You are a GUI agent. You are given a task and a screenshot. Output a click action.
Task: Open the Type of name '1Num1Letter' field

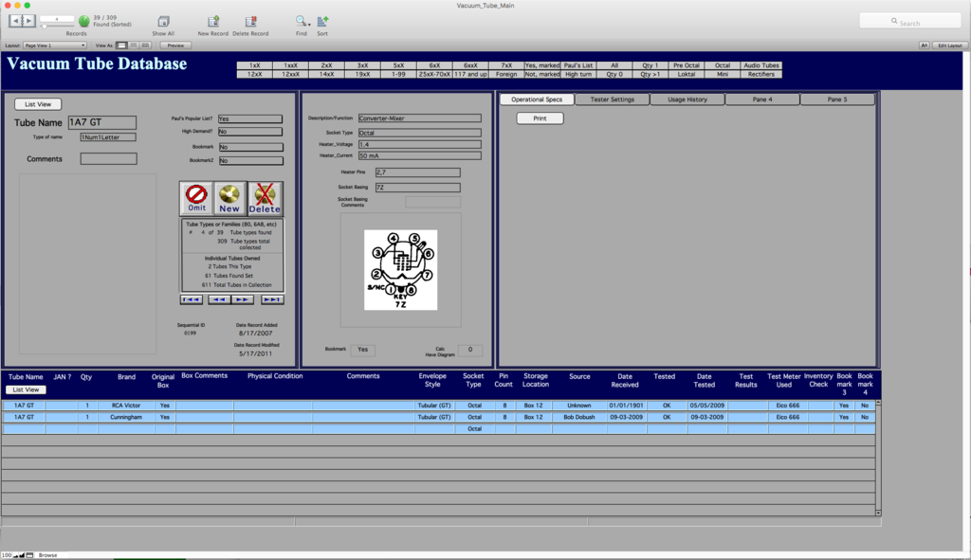point(108,137)
